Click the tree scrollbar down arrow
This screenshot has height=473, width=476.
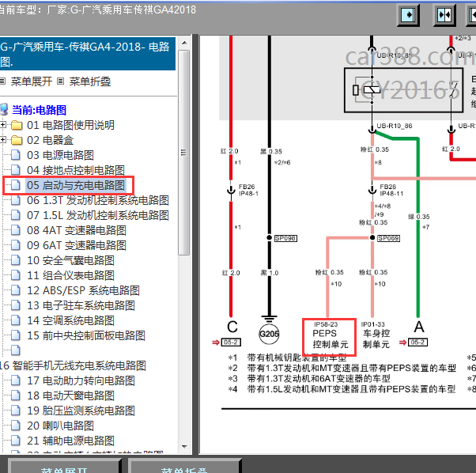point(184,446)
